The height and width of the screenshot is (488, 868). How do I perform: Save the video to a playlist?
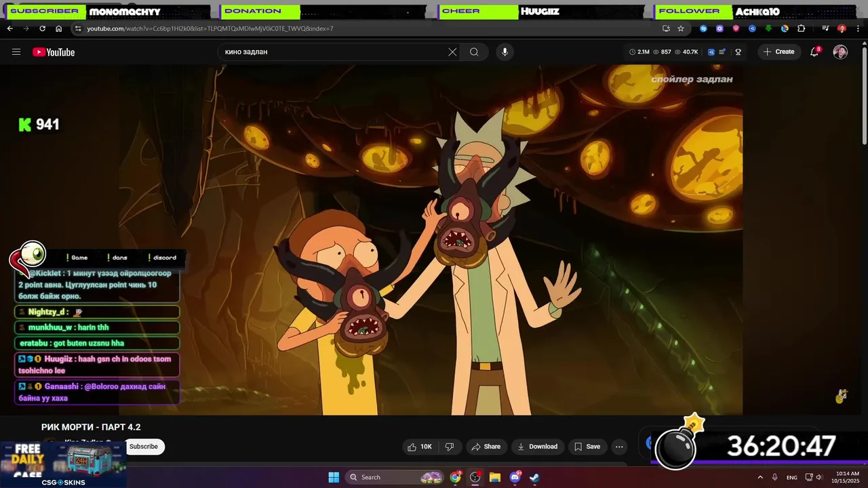(587, 447)
